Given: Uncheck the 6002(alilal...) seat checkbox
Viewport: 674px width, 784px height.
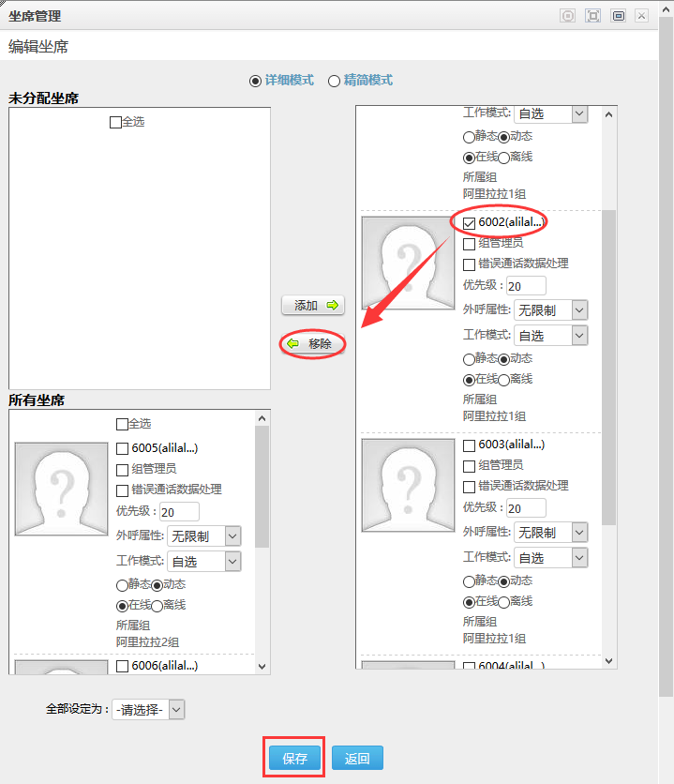Looking at the screenshot, I should click(x=470, y=223).
